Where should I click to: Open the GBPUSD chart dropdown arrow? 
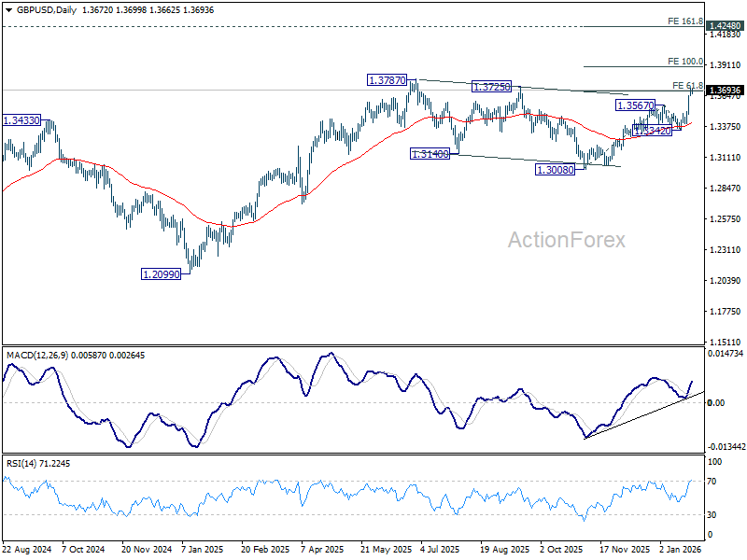pyautogui.click(x=8, y=10)
